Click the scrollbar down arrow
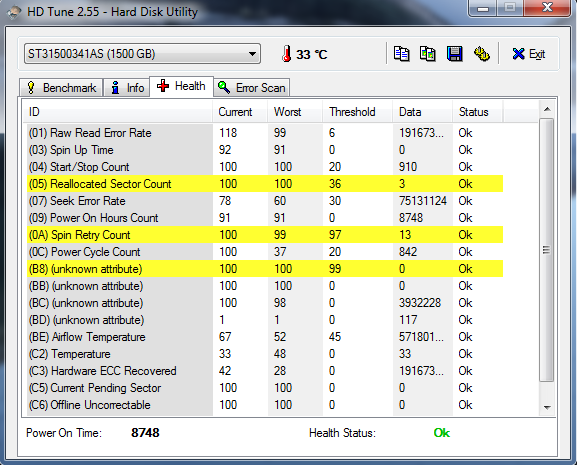 547,407
